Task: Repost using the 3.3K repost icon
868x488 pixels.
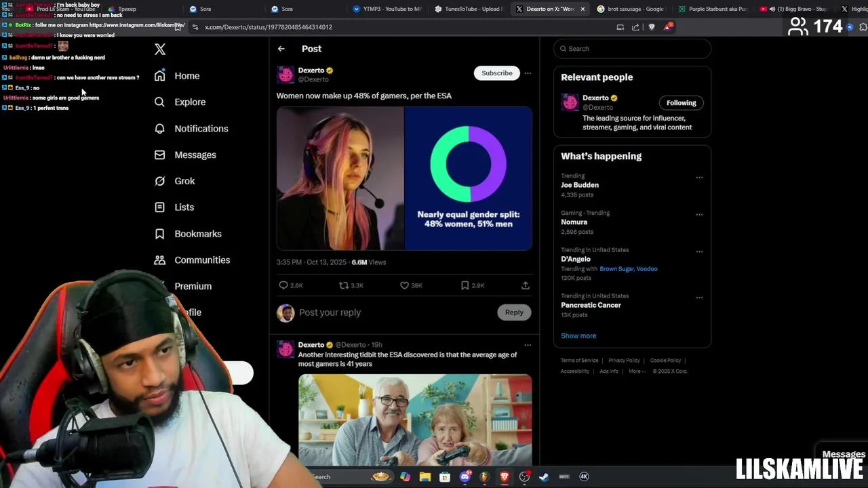Action: click(x=344, y=285)
